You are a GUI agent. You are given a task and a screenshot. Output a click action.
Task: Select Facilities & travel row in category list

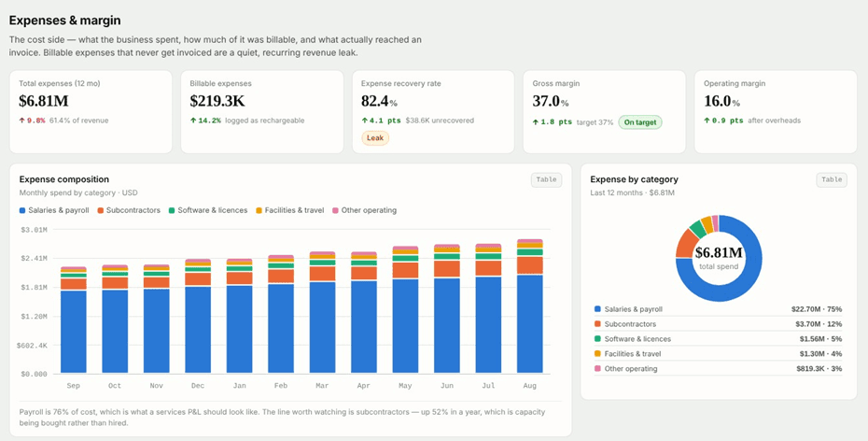coord(718,354)
